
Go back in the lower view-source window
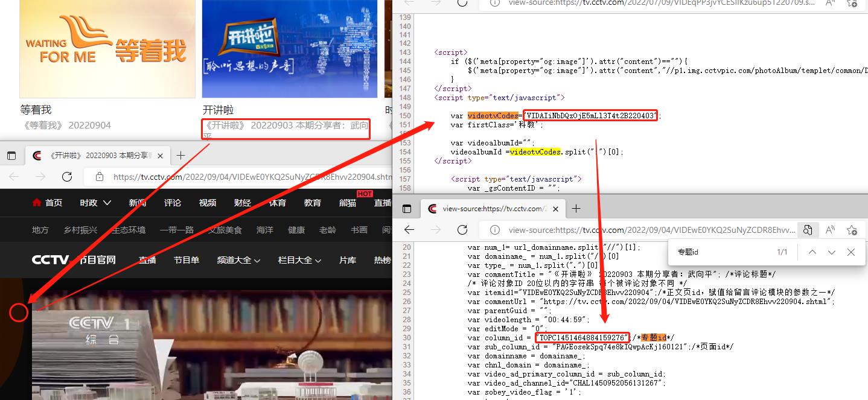409,230
